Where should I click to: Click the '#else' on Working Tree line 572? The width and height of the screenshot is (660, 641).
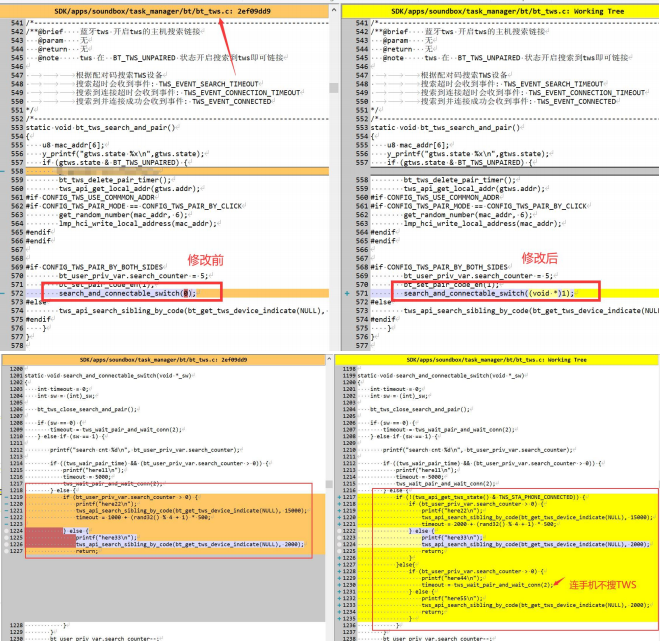pos(381,302)
